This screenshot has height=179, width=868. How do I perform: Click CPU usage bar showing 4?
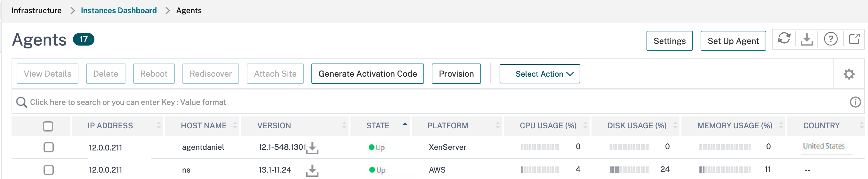point(541,170)
